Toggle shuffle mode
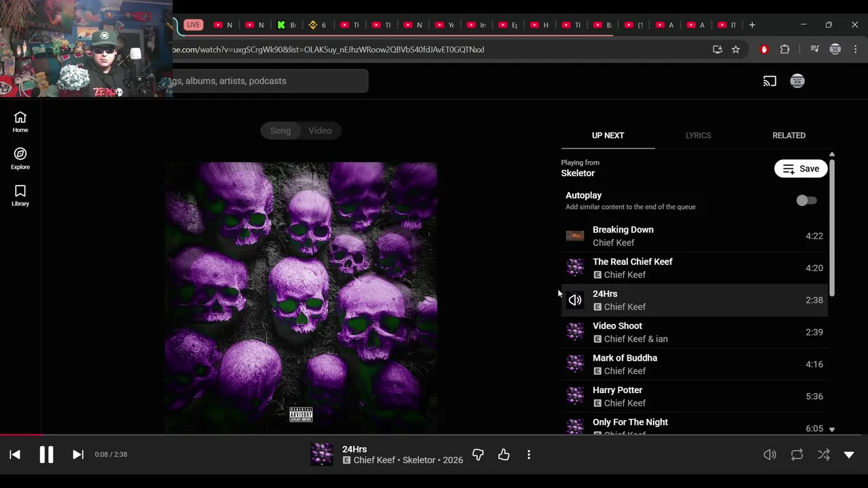Viewport: 868px width, 488px height. tap(823, 455)
